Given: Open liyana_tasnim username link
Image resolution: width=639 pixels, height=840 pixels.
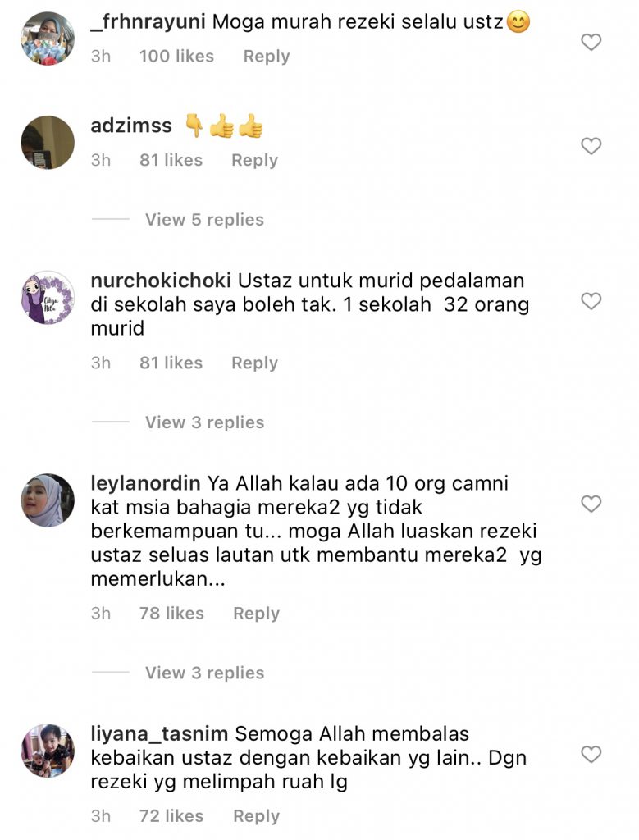Looking at the screenshot, I should click(x=159, y=734).
